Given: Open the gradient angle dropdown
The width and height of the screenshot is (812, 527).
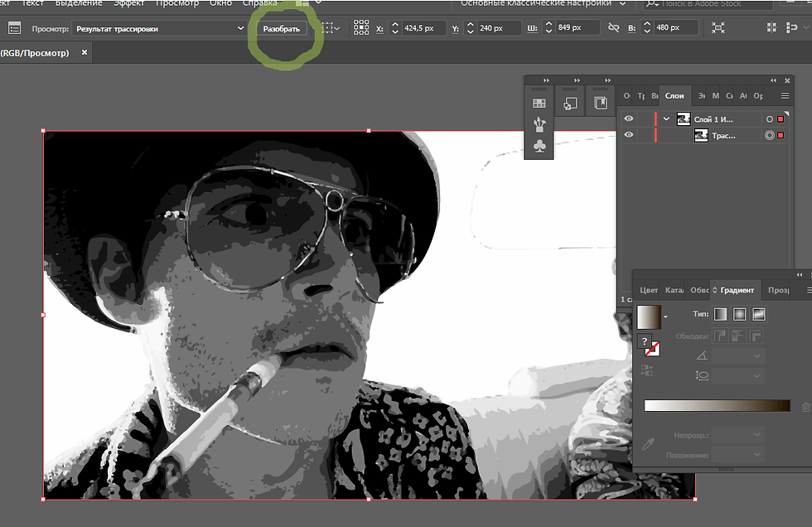Looking at the screenshot, I should [x=738, y=356].
